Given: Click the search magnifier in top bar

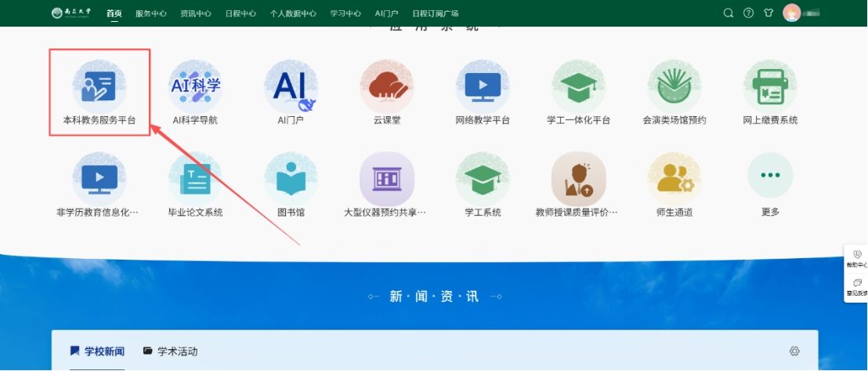Looking at the screenshot, I should point(729,13).
